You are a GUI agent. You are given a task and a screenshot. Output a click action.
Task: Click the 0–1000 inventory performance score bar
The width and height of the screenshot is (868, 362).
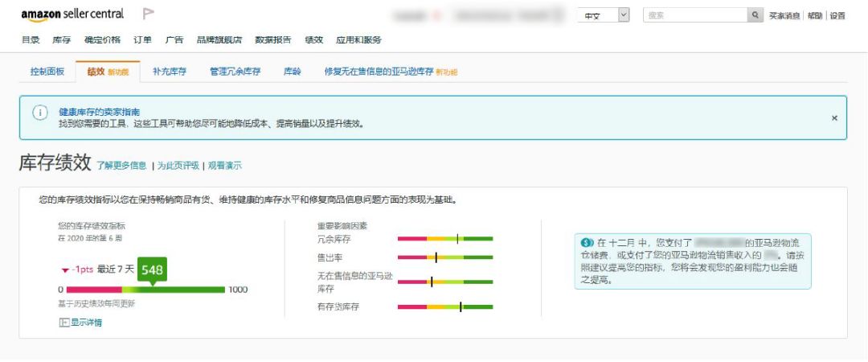(145, 290)
